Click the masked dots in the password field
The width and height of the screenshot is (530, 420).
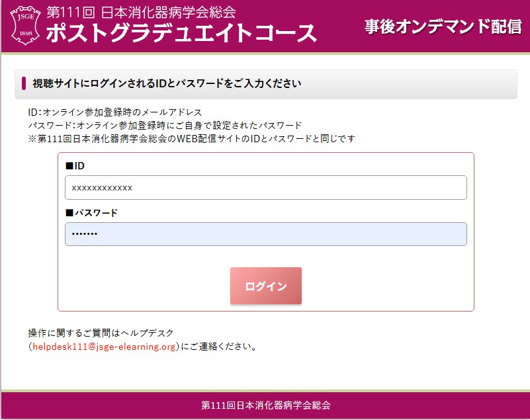pos(85,233)
